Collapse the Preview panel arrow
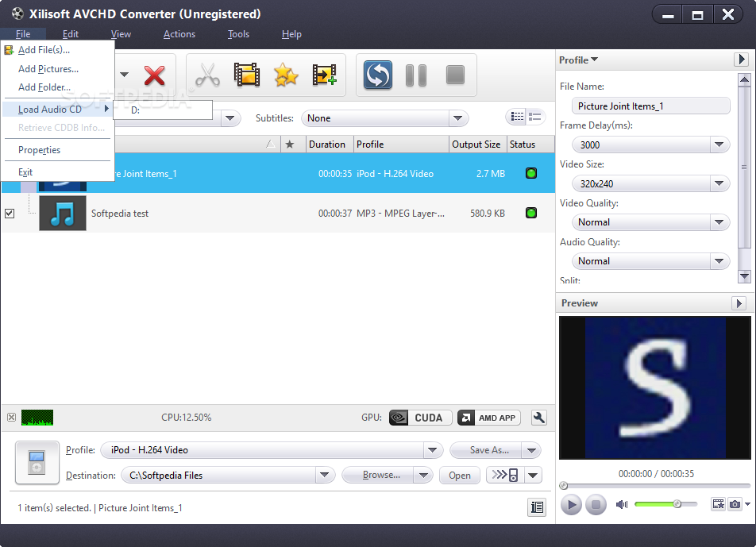 pos(739,302)
